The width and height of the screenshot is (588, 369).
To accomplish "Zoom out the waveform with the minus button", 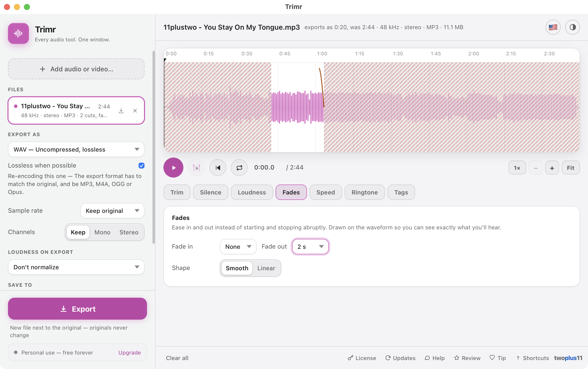I will click(x=536, y=168).
